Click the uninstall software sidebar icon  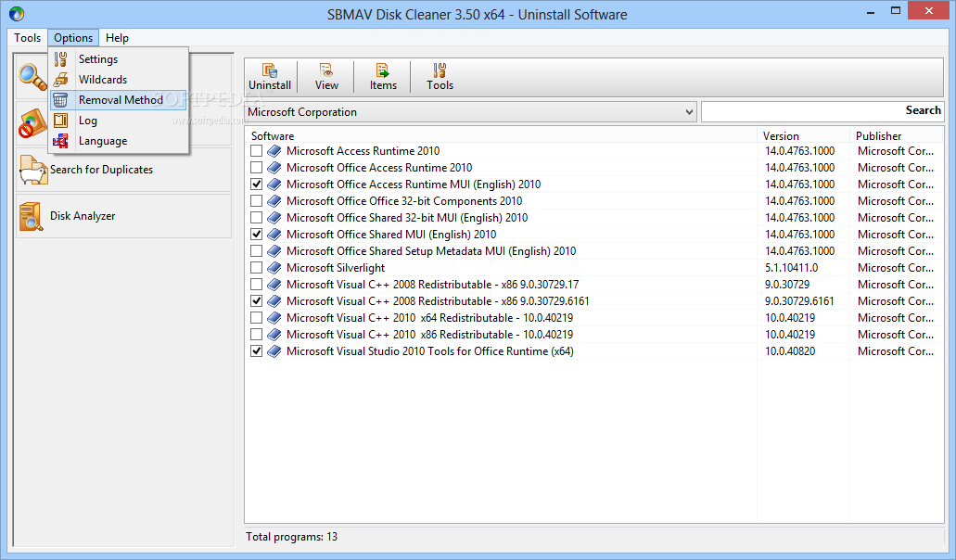(x=32, y=123)
